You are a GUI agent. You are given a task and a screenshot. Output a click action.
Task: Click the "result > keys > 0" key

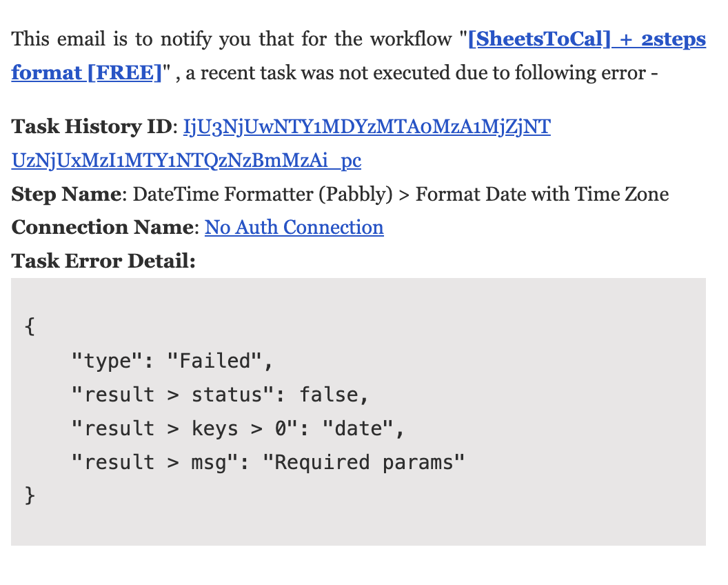tap(186, 428)
